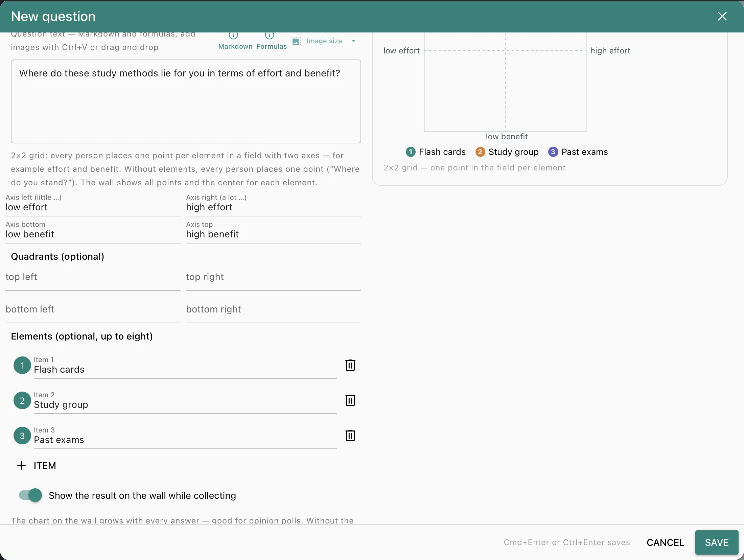Click the green number 1 badge in Elements list

click(22, 365)
